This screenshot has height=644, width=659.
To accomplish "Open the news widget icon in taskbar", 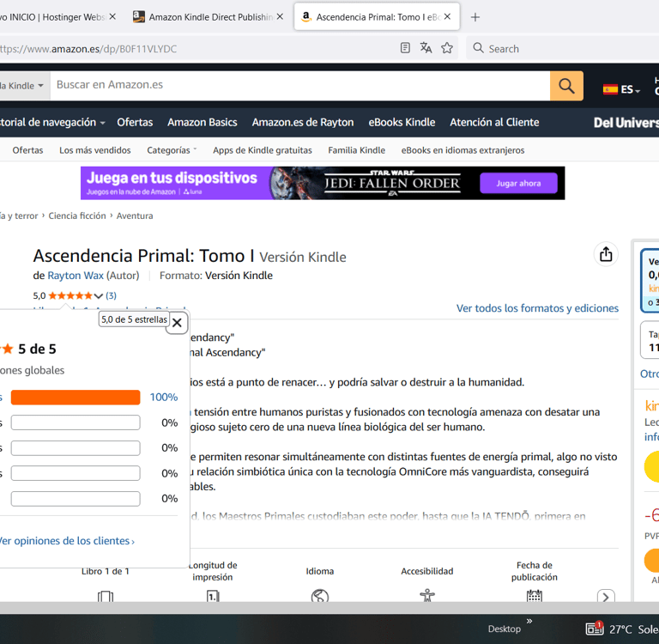I will point(595,628).
